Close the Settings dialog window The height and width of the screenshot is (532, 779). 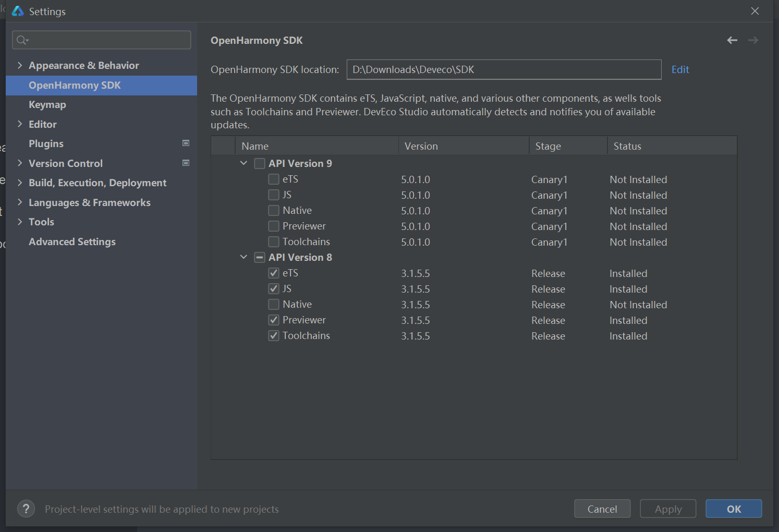754,11
